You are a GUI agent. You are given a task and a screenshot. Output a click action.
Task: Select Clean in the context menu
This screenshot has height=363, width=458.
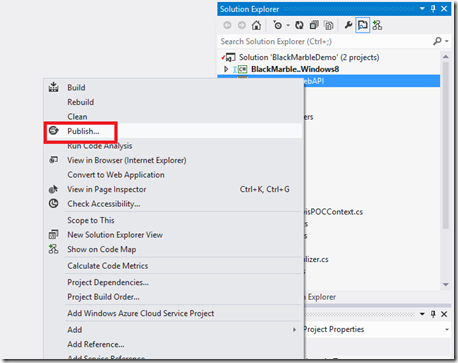pos(77,117)
